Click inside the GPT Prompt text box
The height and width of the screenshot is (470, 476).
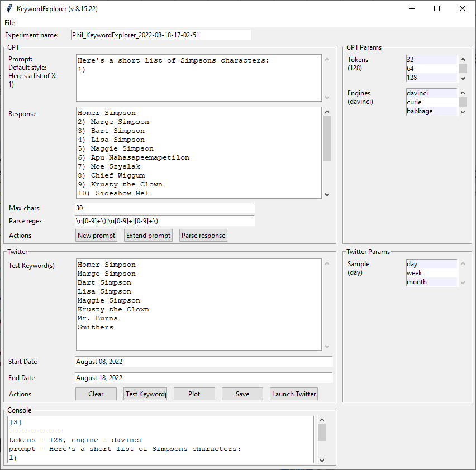(x=199, y=78)
